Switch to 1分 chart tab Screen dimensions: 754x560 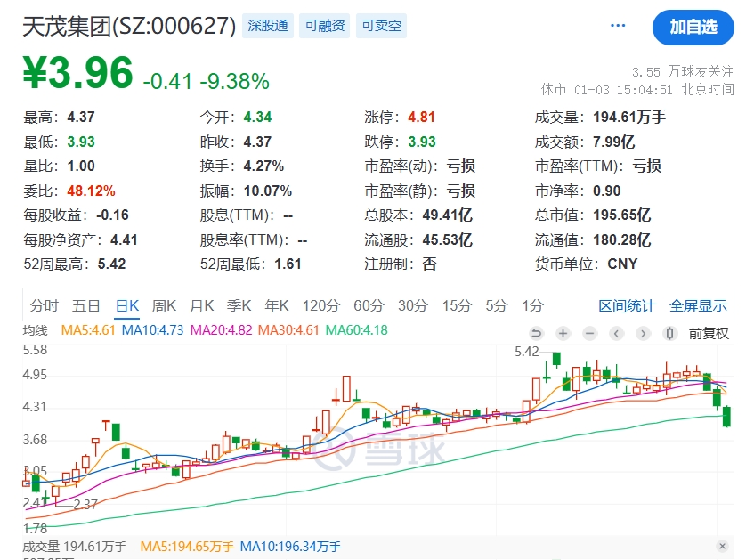[533, 305]
